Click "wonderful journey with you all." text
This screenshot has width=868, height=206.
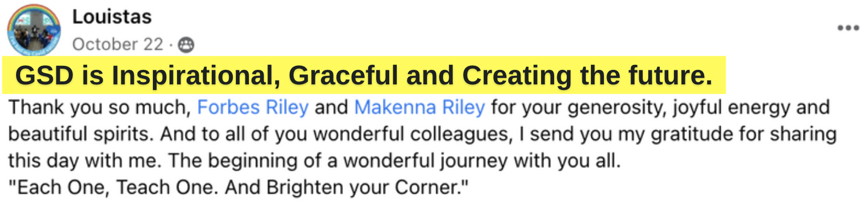482,161
